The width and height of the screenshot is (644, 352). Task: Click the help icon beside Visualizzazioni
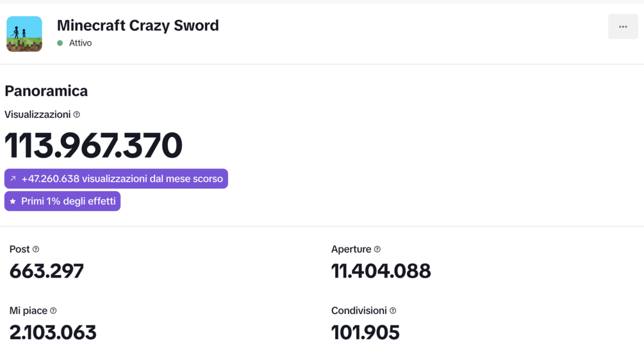(x=76, y=115)
